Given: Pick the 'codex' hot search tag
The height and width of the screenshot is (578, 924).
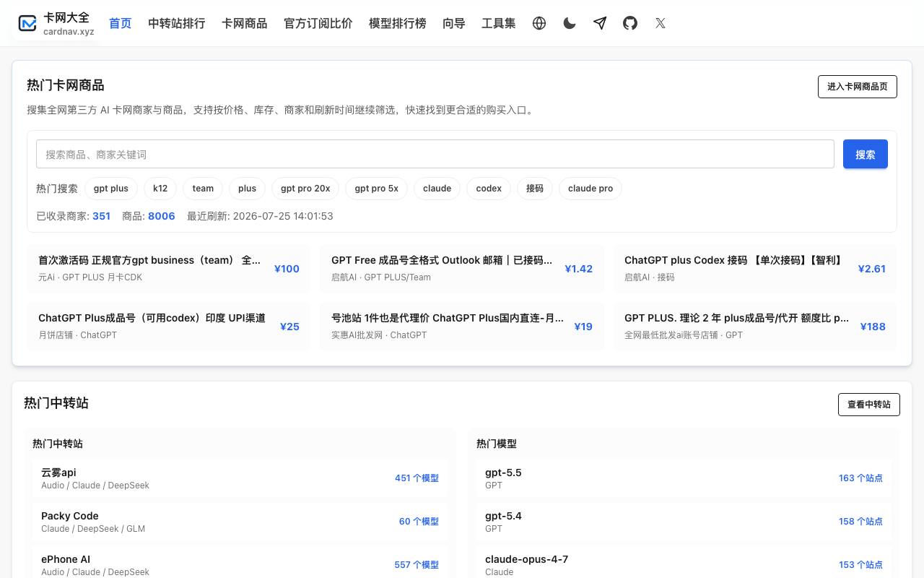Looking at the screenshot, I should [489, 189].
